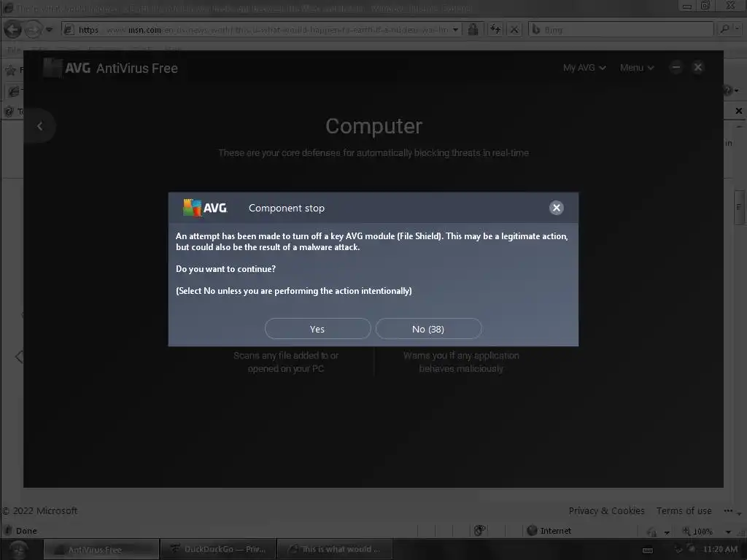Click the security lock icon

click(x=473, y=29)
